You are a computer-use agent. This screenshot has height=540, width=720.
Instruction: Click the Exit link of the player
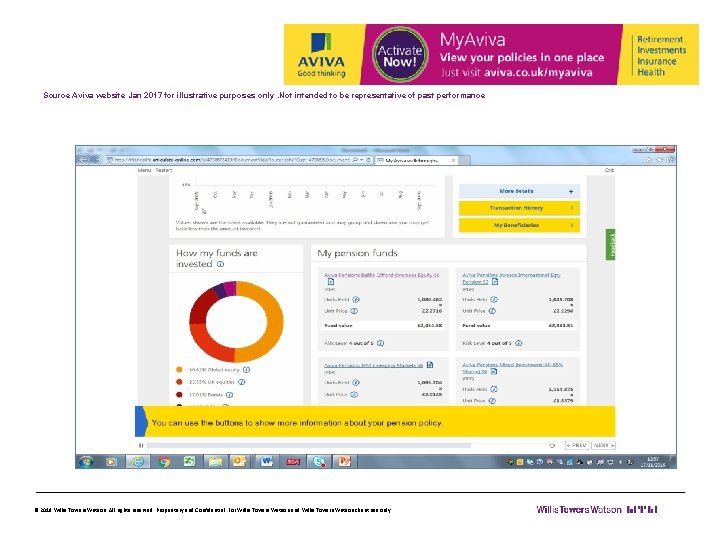(609, 170)
